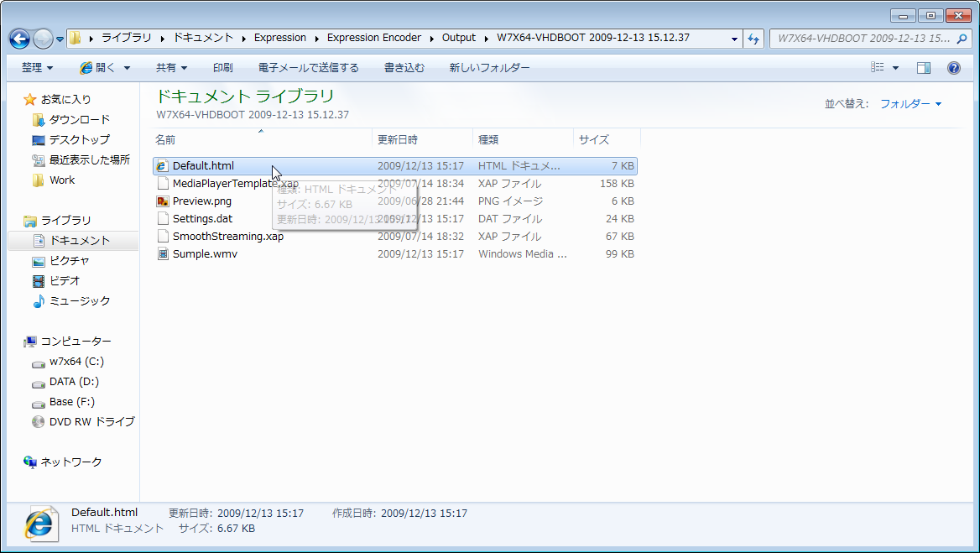Open Help with the question mark icon
This screenshot has width=980, height=553.
tap(954, 68)
